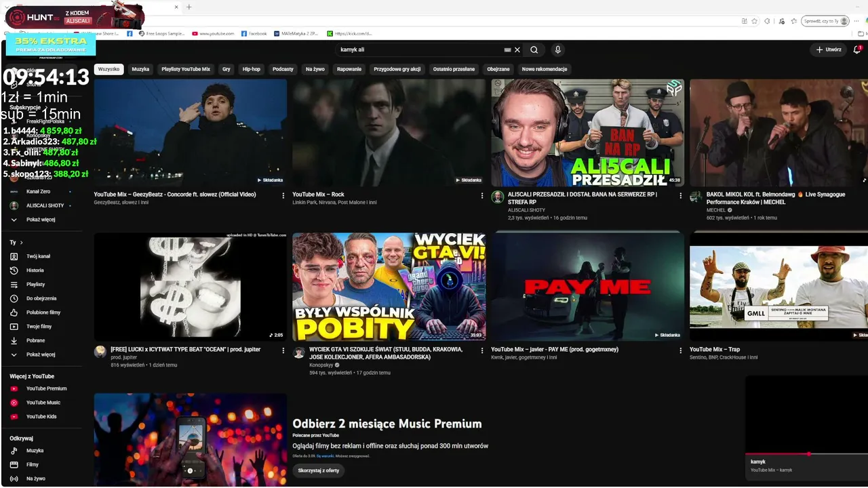Select the Hip-hop filter chip
Screen dimensions: 868x488
click(x=252, y=69)
